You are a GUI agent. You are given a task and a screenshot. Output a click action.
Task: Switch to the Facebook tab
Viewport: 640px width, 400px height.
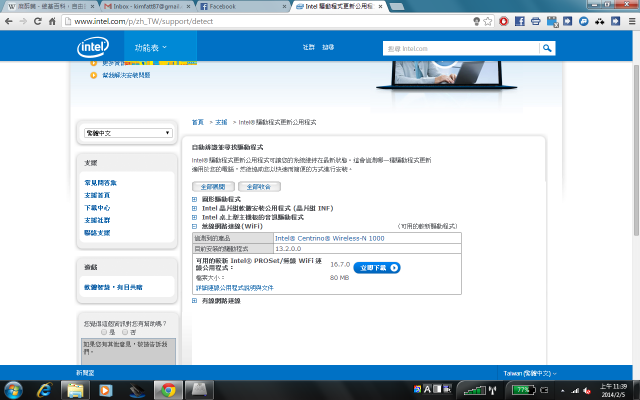241,7
